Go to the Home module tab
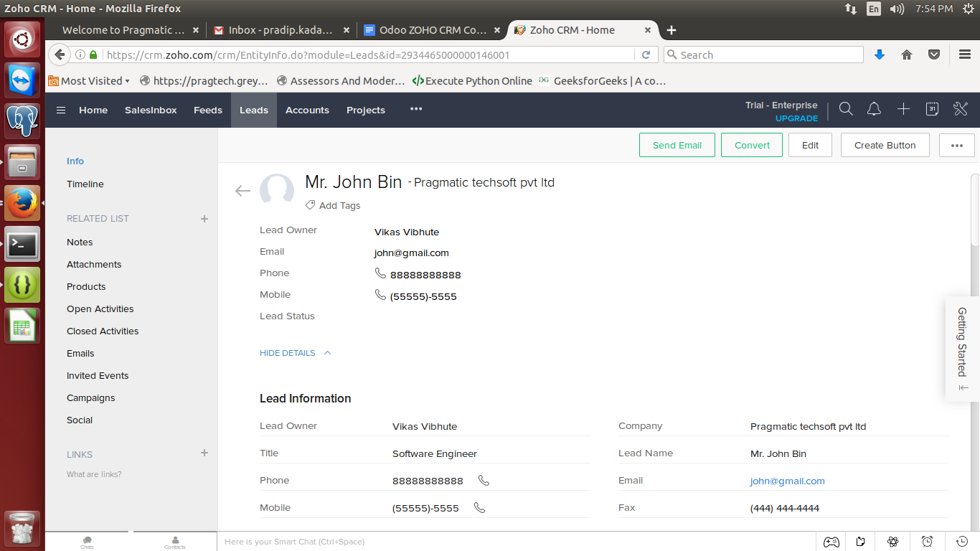This screenshot has width=980, height=551. coord(93,110)
